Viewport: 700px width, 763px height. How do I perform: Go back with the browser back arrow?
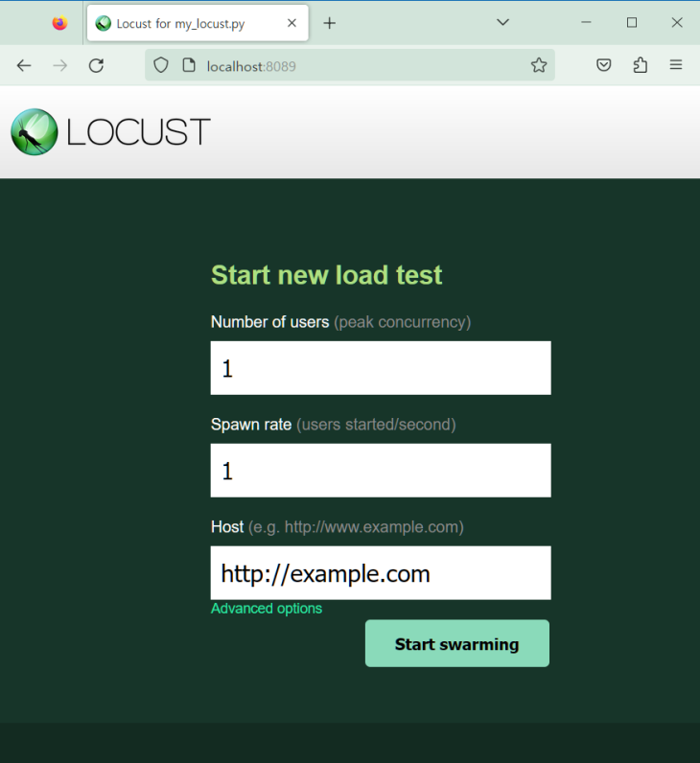point(24,65)
